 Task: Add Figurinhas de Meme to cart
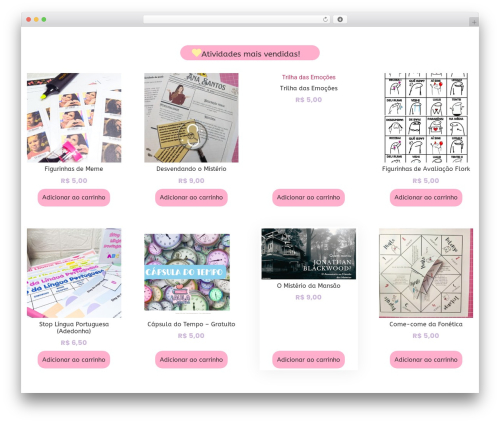[x=74, y=197]
